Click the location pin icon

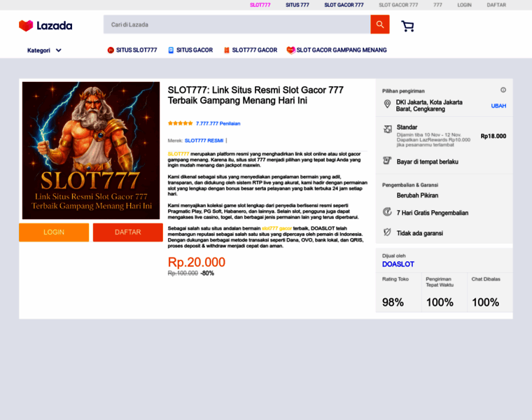tap(387, 104)
